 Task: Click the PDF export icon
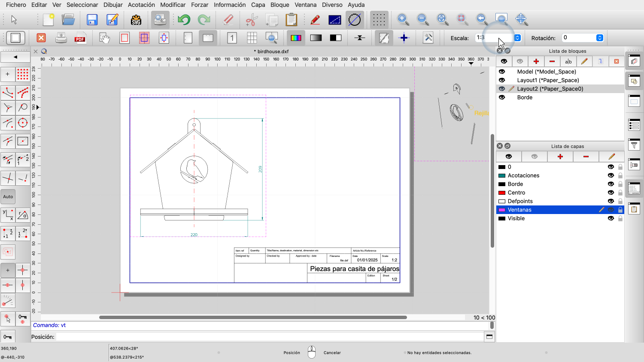click(x=80, y=38)
